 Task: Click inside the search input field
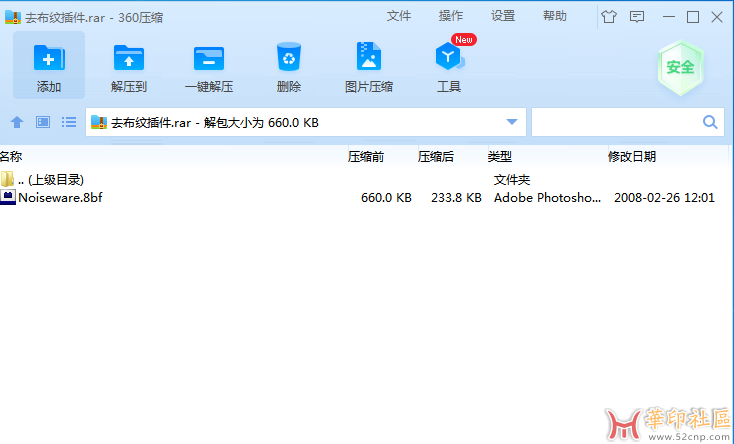[x=615, y=122]
